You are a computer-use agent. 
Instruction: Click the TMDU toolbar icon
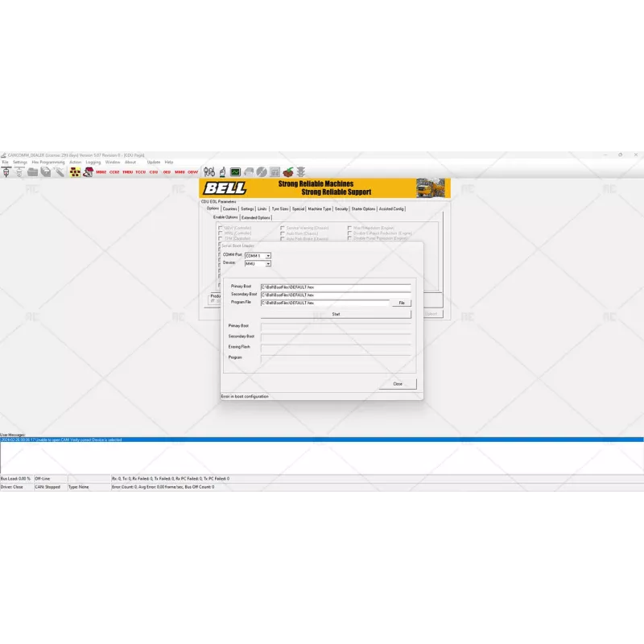(x=127, y=171)
